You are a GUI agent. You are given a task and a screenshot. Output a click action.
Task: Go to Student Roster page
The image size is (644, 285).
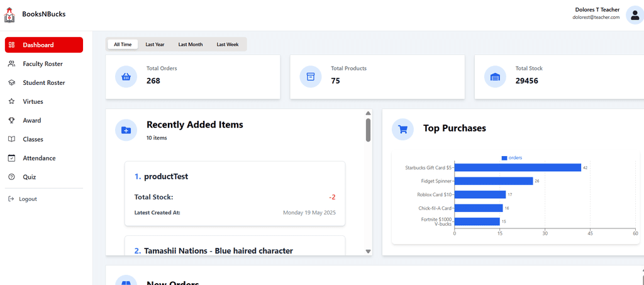[44, 82]
